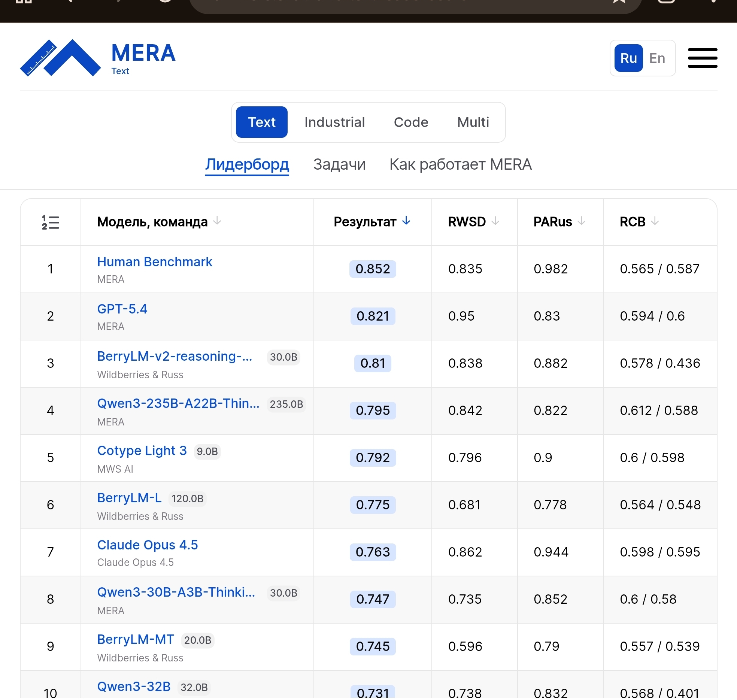
Task: Click the 0.821 result badge
Action: (373, 316)
